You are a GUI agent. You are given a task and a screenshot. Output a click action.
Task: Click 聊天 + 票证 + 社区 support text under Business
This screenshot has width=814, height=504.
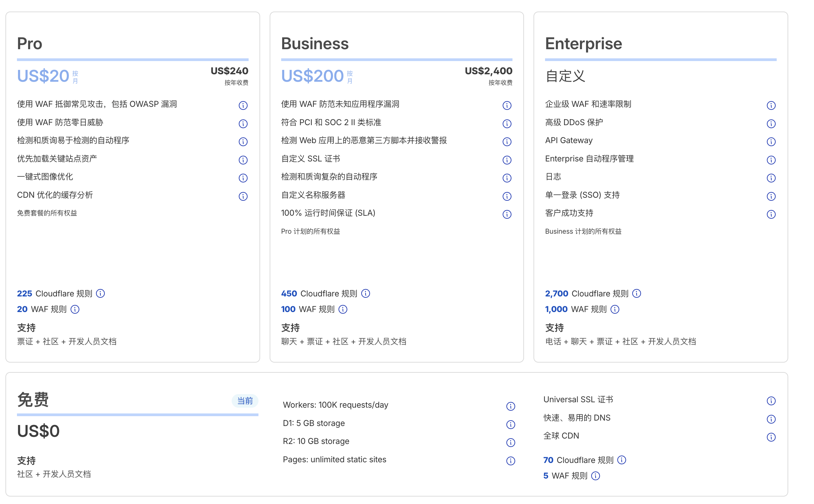(x=344, y=342)
